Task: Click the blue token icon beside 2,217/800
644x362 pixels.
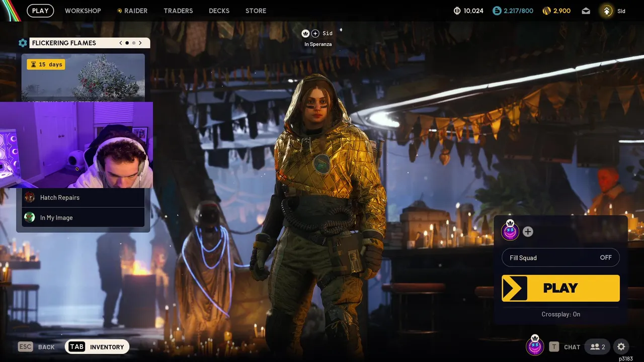Action: click(497, 11)
